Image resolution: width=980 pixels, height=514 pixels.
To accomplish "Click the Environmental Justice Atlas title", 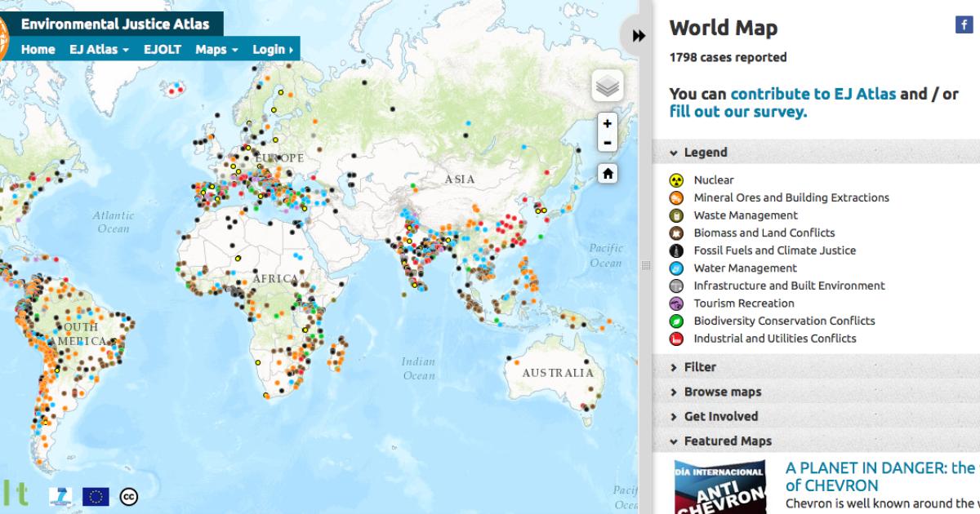I will coord(114,24).
